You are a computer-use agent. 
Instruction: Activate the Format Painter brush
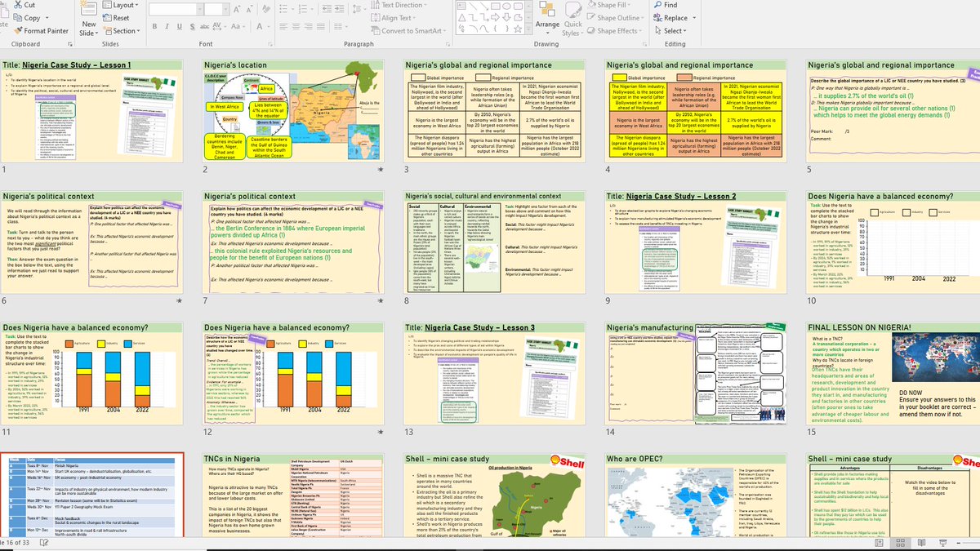point(18,31)
